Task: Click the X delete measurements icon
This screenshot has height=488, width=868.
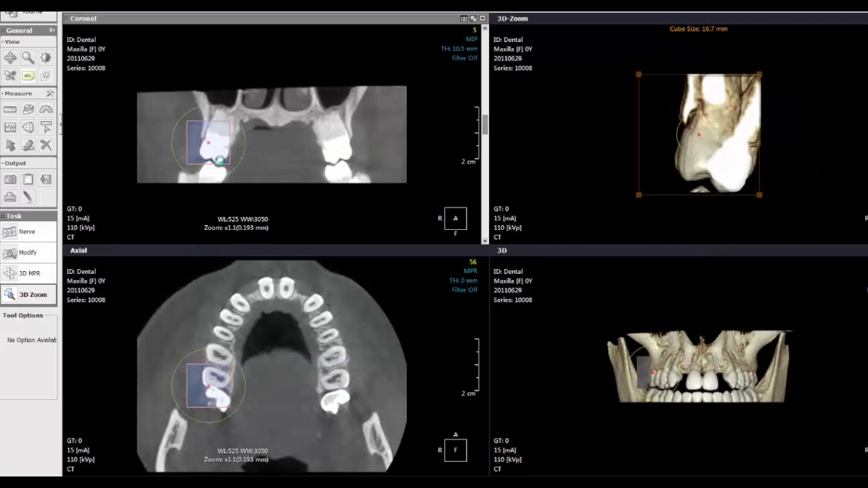Action: click(45, 146)
